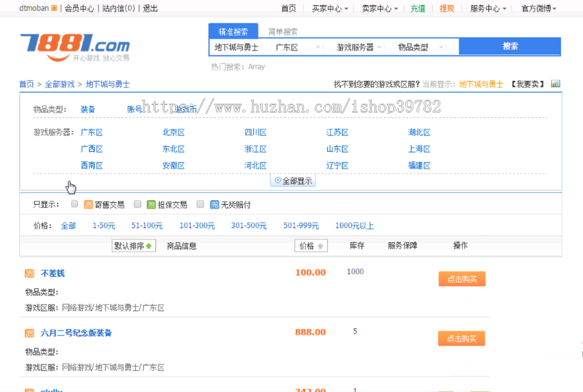Sort listings by 价格 column

[x=311, y=246]
